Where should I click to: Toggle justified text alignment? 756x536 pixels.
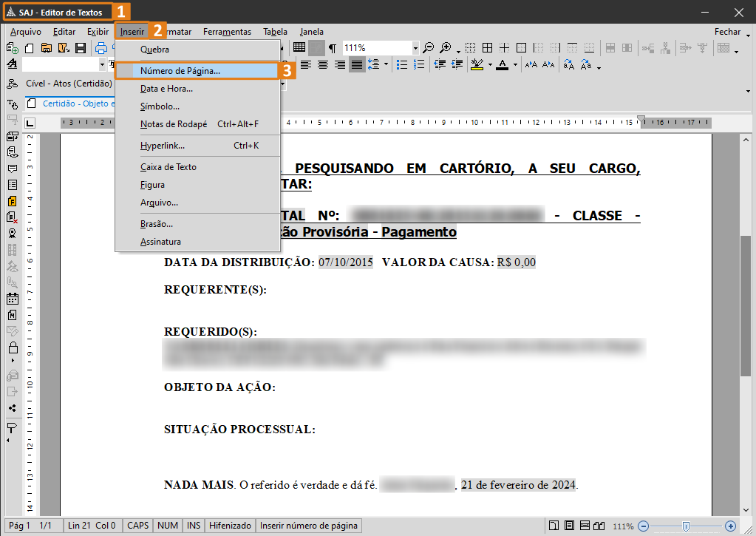pyautogui.click(x=357, y=64)
